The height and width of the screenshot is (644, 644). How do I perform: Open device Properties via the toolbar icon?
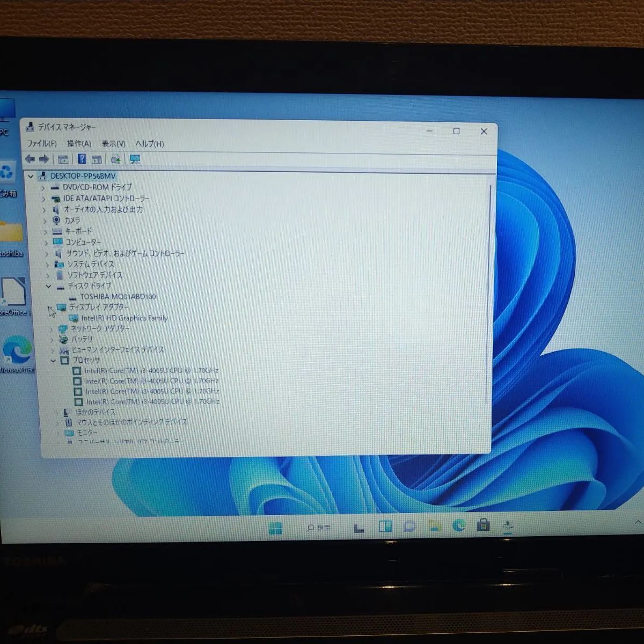click(97, 159)
